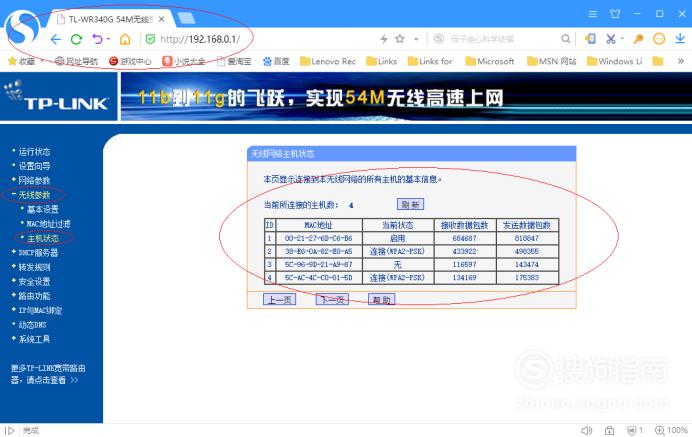Click the more TP-LINK routers link
Image resolution: width=692 pixels, height=437 pixels.
point(48,374)
